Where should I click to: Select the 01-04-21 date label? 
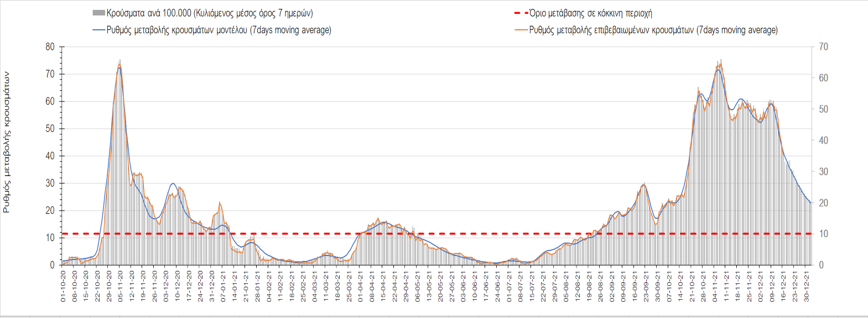pyautogui.click(x=361, y=286)
